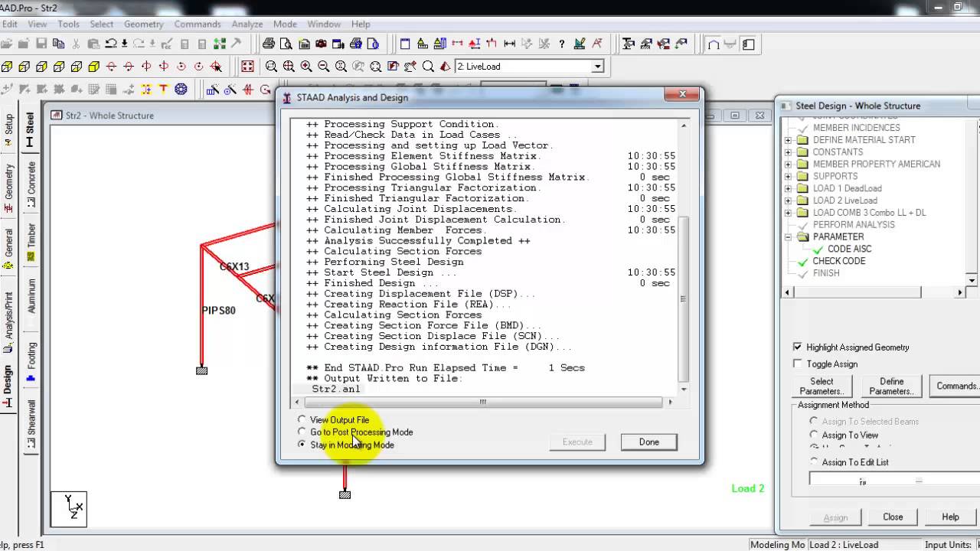Click Close in Steel Design panel
The image size is (980, 551).
[x=893, y=517]
